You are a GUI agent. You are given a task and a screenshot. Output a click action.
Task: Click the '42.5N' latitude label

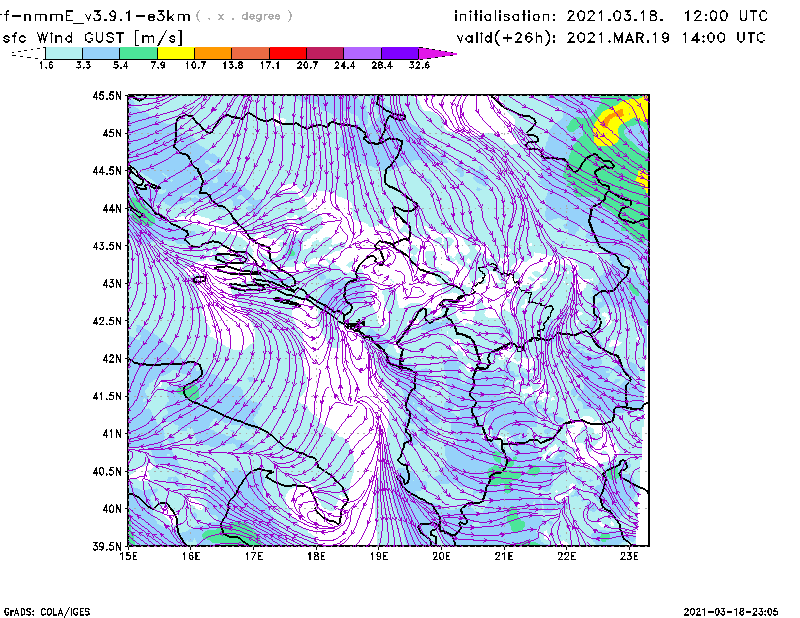tap(107, 321)
